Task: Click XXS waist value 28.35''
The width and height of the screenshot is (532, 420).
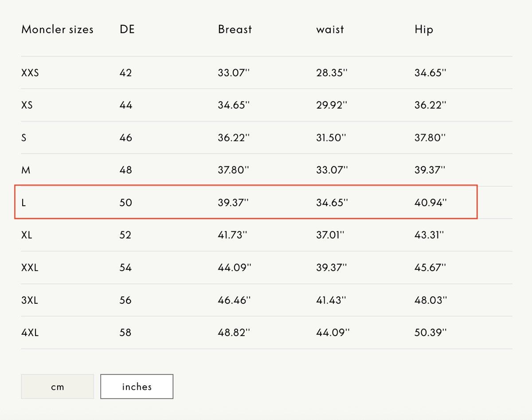Action: 332,73
